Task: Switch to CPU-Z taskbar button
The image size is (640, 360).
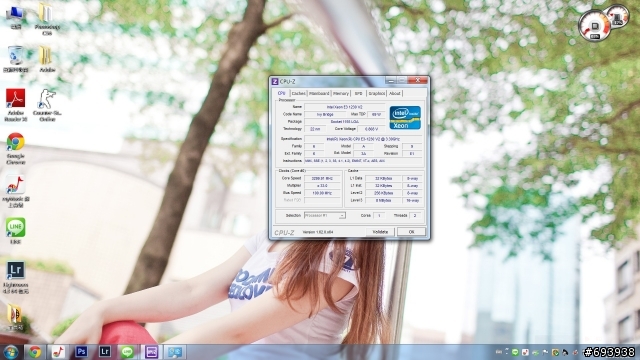Action: point(151,352)
